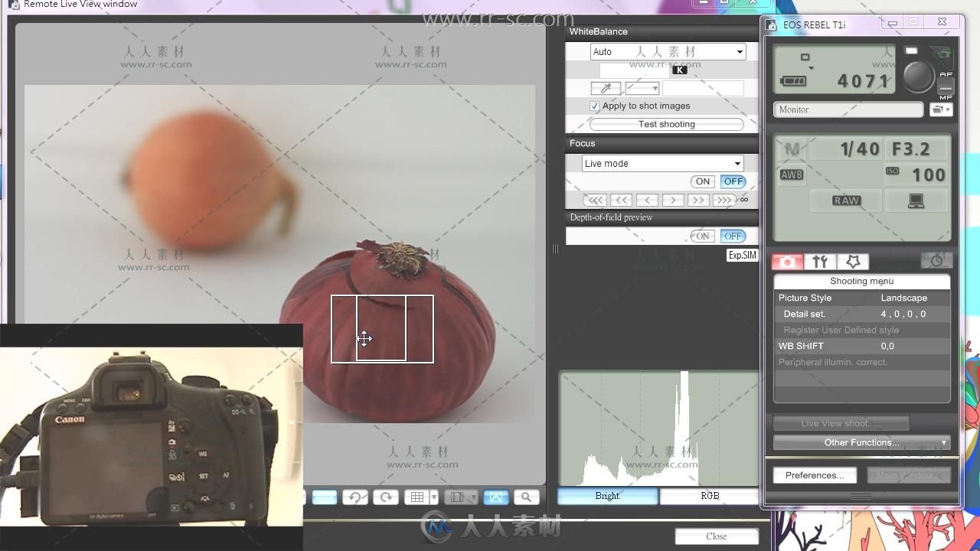
Task: Change the ISO 100 setting
Action: (x=916, y=174)
